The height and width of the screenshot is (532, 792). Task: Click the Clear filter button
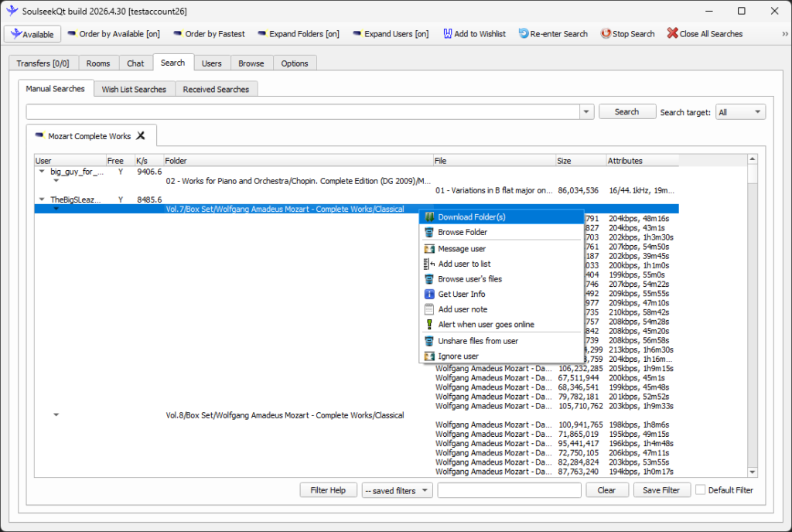click(606, 490)
